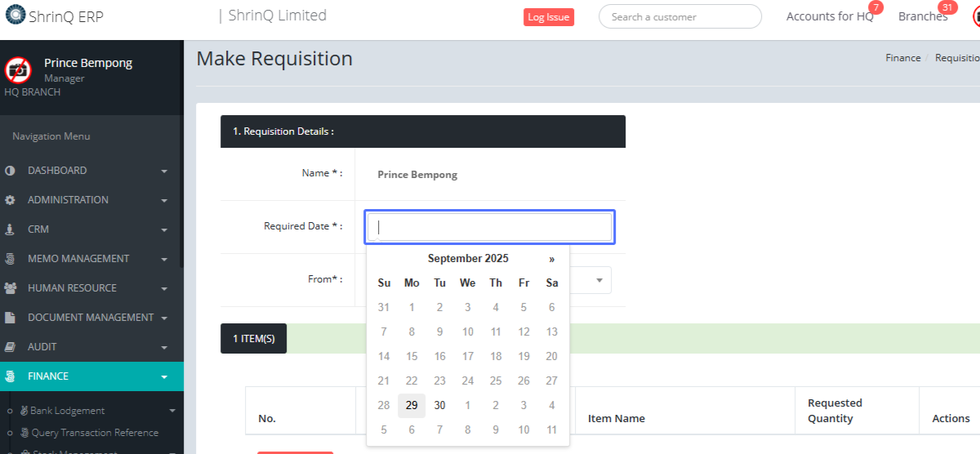
Task: Open the Branches menu
Action: point(922,16)
